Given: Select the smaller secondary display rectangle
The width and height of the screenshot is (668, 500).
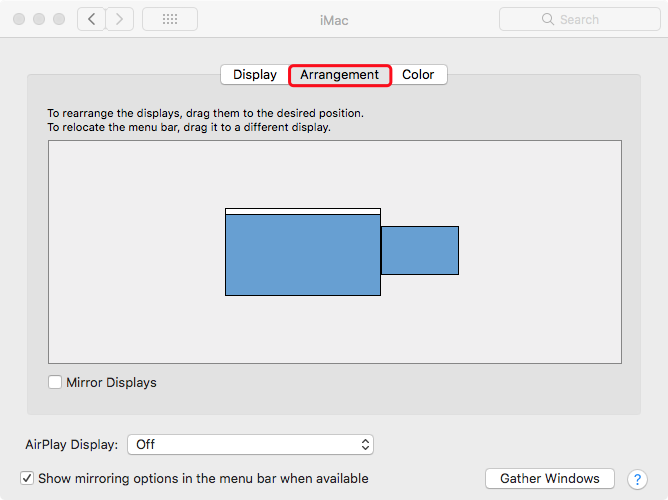Looking at the screenshot, I should 420,250.
